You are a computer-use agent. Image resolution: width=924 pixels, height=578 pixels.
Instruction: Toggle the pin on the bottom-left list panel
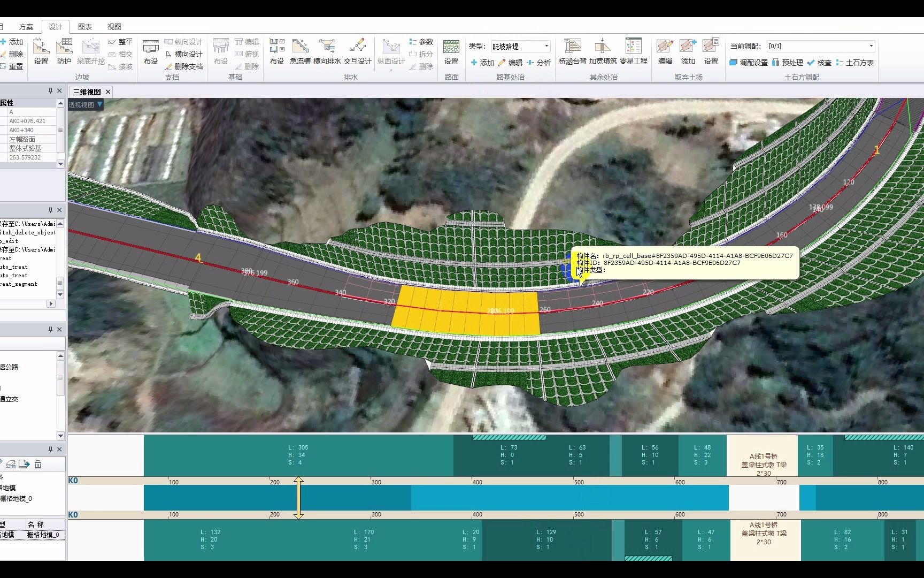[x=50, y=449]
